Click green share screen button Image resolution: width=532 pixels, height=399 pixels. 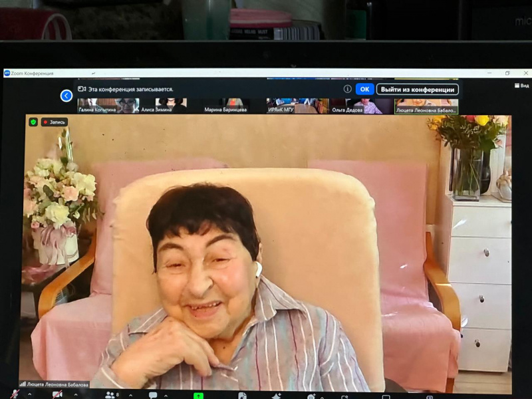click(198, 396)
